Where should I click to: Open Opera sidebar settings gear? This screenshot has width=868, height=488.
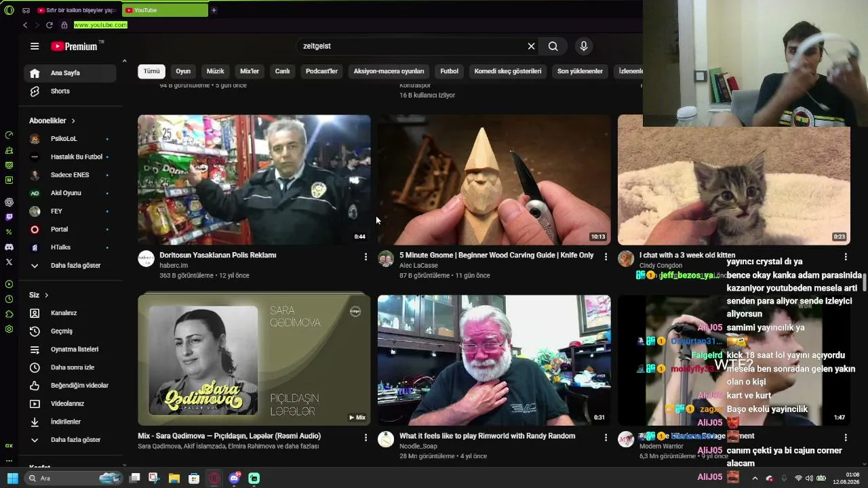click(x=9, y=329)
